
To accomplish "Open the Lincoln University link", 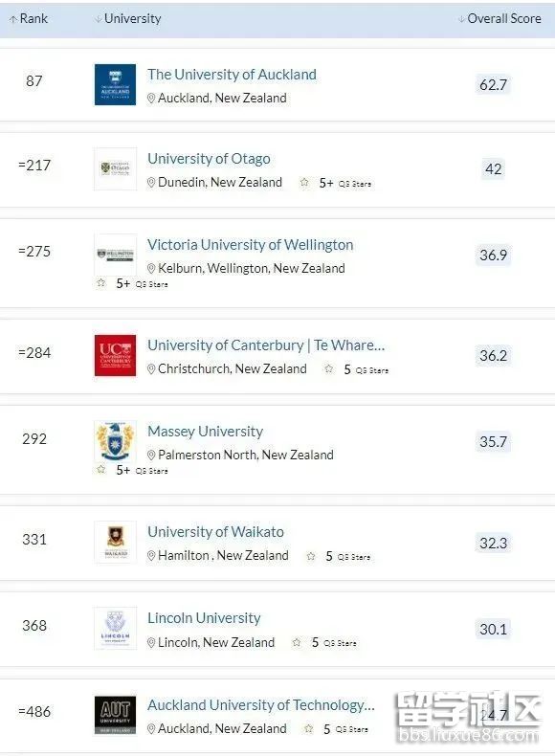I will pos(204,617).
